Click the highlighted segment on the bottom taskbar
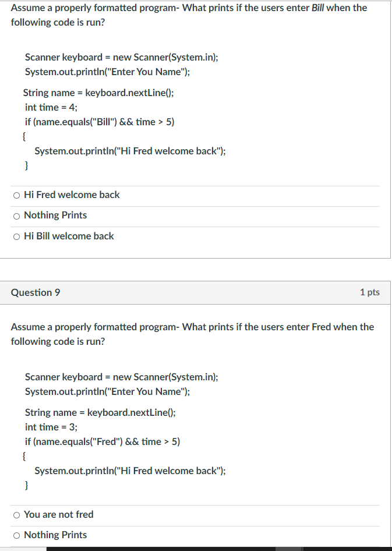 [289, 548]
